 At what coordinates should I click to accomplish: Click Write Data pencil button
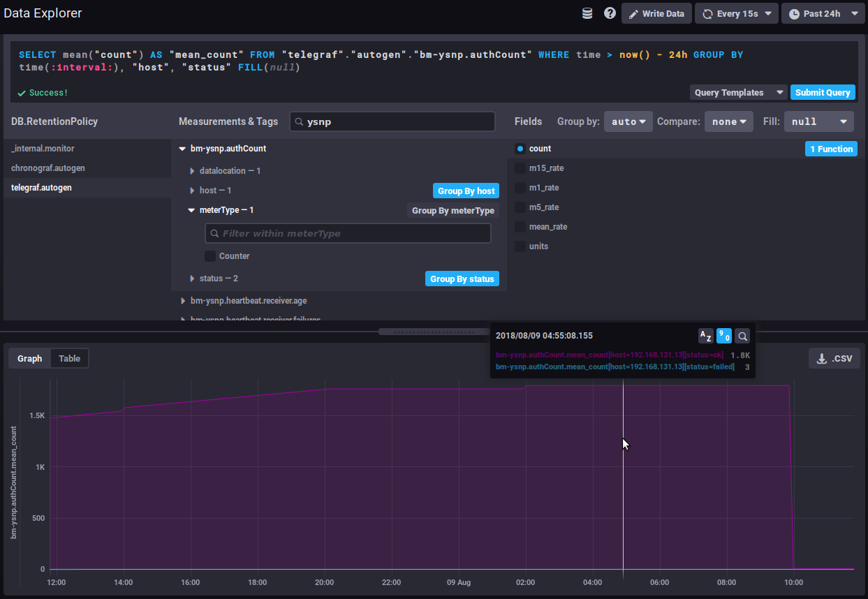click(x=656, y=13)
